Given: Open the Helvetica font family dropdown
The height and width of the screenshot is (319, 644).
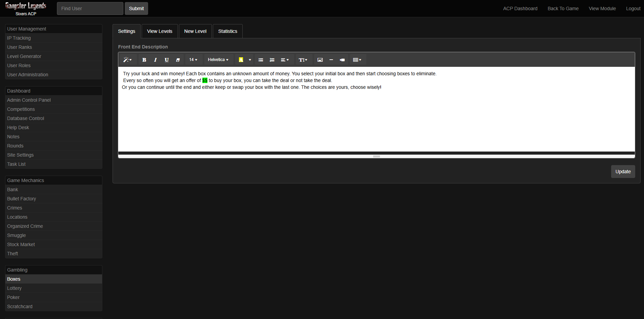Looking at the screenshot, I should coord(218,60).
